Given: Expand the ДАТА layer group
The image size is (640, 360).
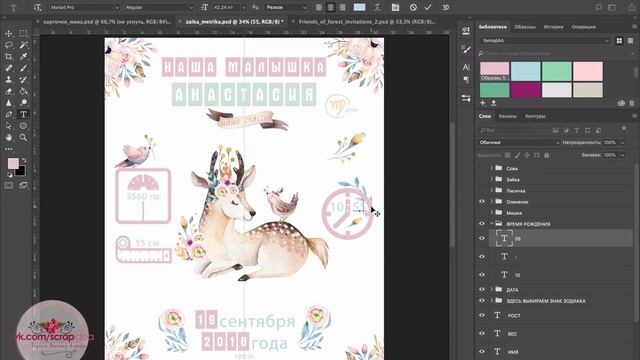Looking at the screenshot, I should tap(492, 289).
